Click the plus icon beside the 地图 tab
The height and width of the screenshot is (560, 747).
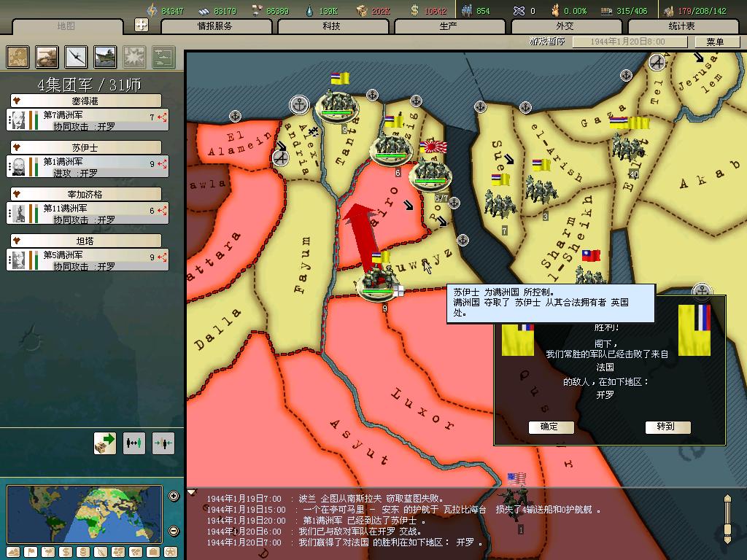click(142, 25)
